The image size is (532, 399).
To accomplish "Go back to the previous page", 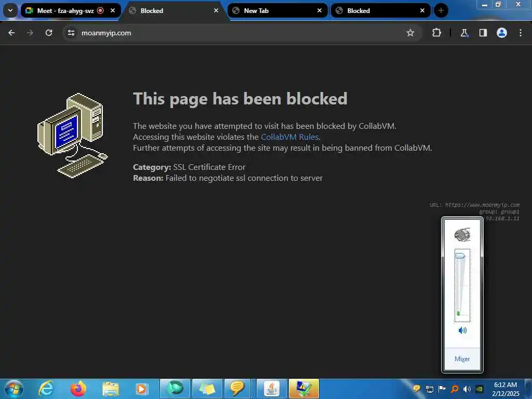I will [11, 33].
